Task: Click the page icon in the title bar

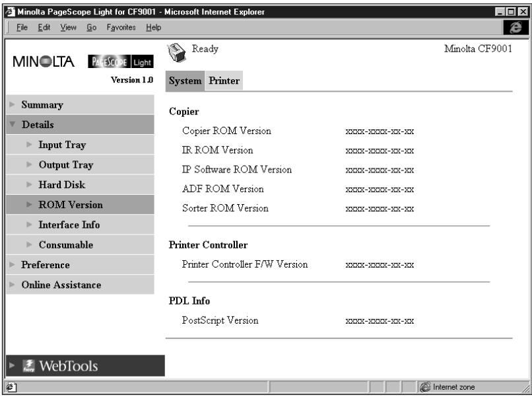Action: pos(10,12)
